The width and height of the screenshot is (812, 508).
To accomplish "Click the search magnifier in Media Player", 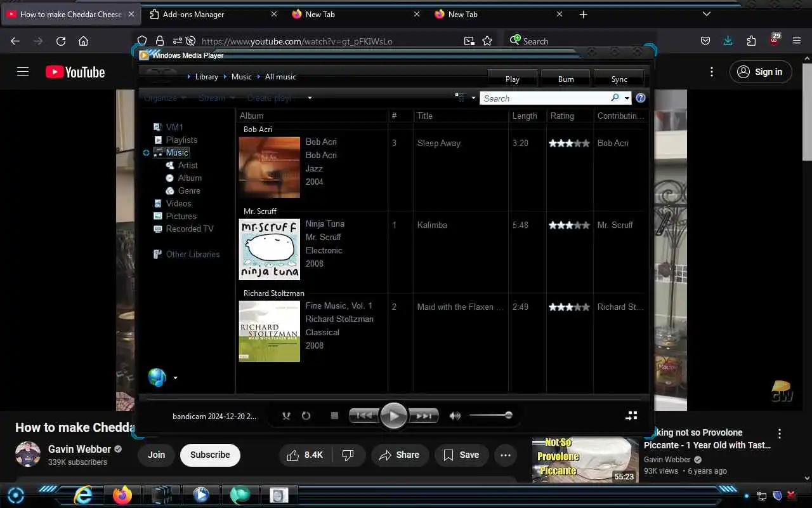I will click(x=614, y=98).
